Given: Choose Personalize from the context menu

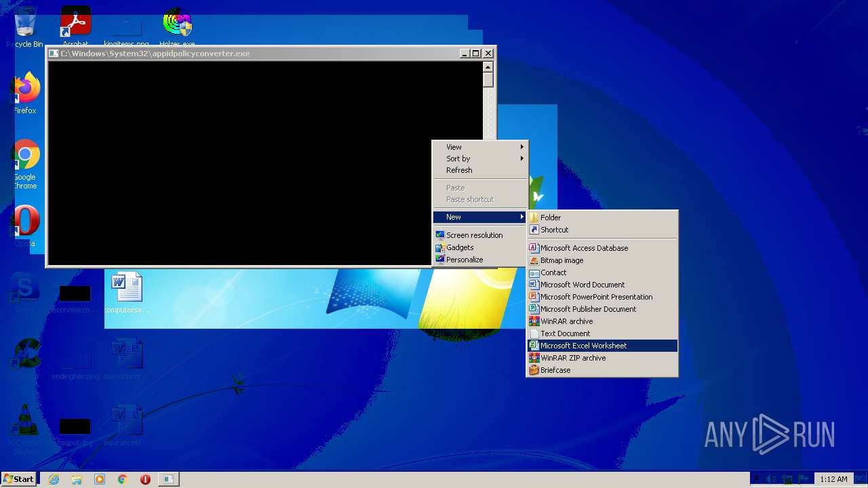Looking at the screenshot, I should point(480,260).
